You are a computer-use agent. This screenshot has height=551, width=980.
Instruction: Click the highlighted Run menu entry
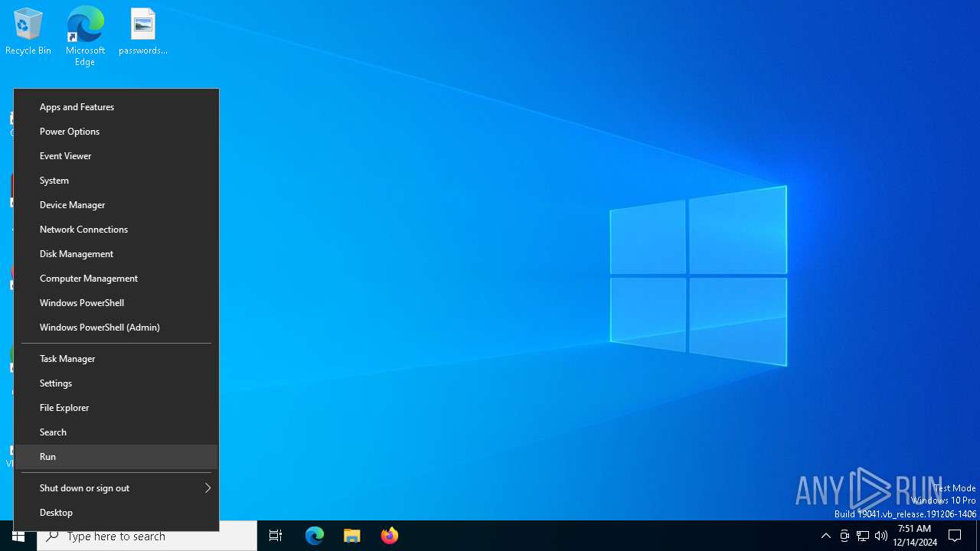coord(116,457)
